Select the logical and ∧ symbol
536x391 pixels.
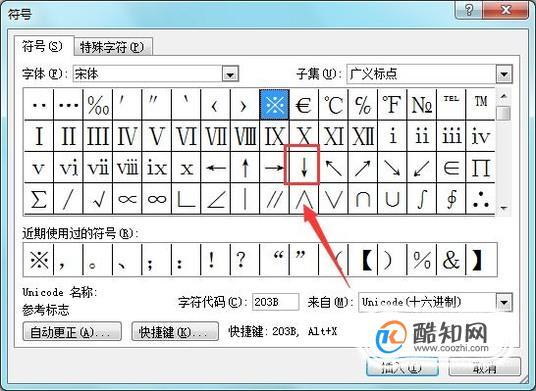(x=304, y=199)
